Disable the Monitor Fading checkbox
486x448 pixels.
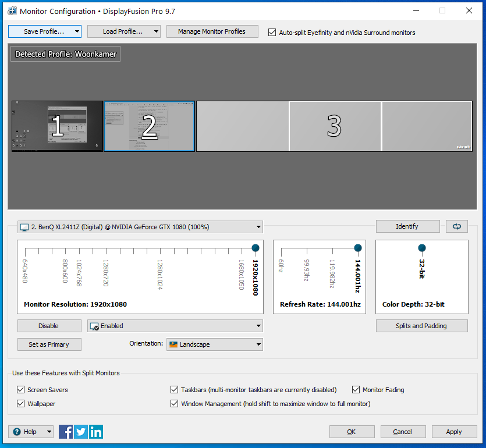pyautogui.click(x=356, y=390)
